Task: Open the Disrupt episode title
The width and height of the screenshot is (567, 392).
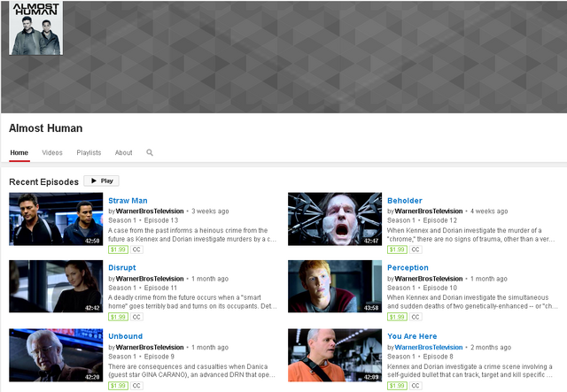Action: coord(122,268)
